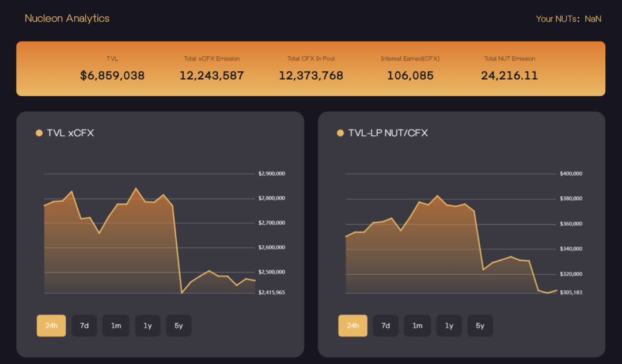
Task: Select 1y on TVL-LP NUT/CFX chart
Action: tap(449, 326)
